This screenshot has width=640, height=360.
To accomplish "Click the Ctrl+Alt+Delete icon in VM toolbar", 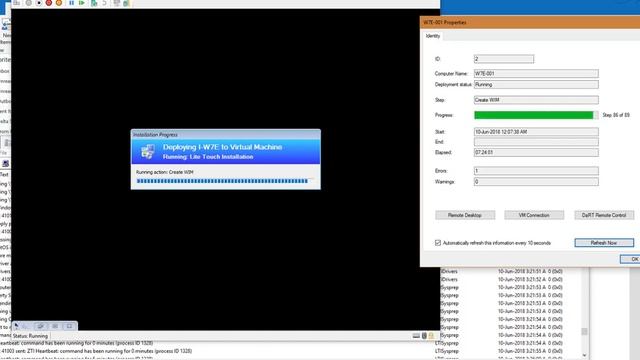I will click(16, 3).
